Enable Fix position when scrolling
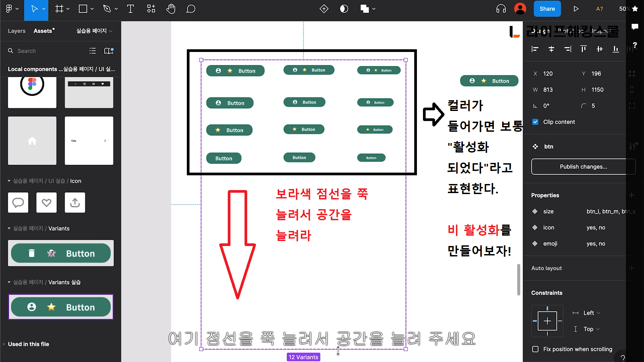Viewport: 644px width, 362px height. (535, 349)
